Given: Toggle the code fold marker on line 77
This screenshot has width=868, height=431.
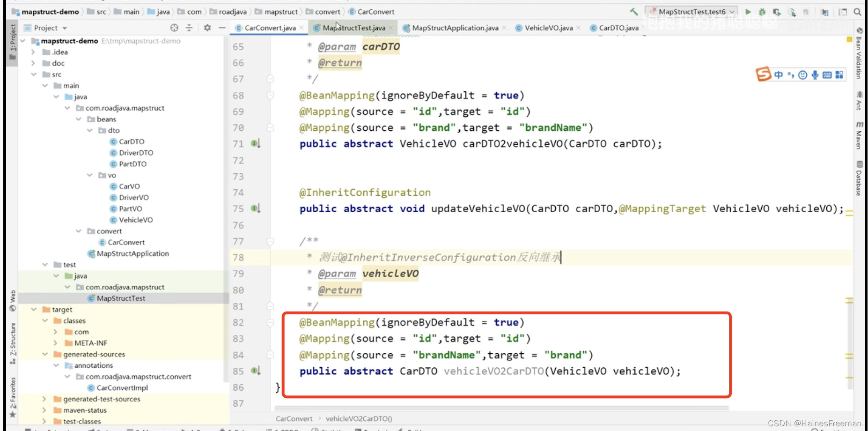Looking at the screenshot, I should [270, 242].
